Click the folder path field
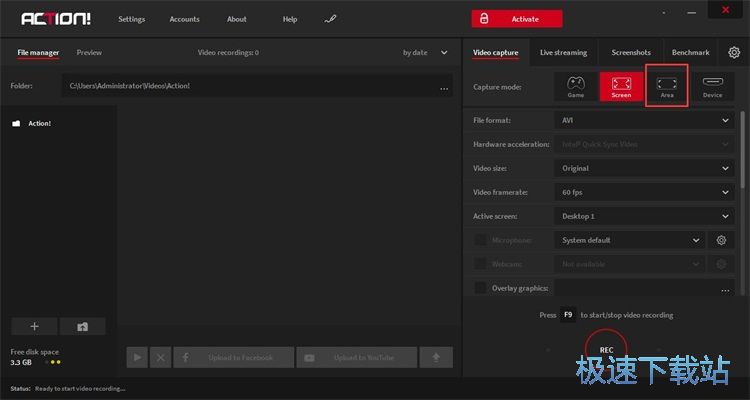This screenshot has width=750, height=400. [x=257, y=86]
